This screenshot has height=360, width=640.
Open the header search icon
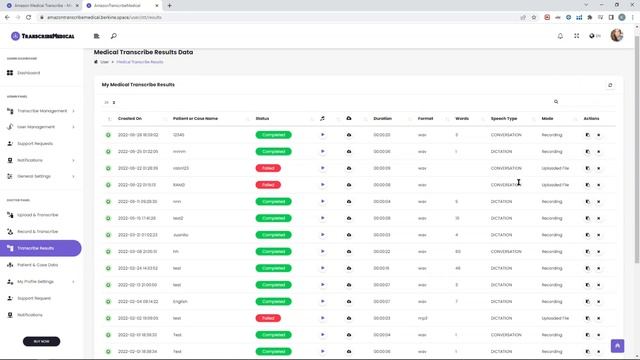(113, 36)
